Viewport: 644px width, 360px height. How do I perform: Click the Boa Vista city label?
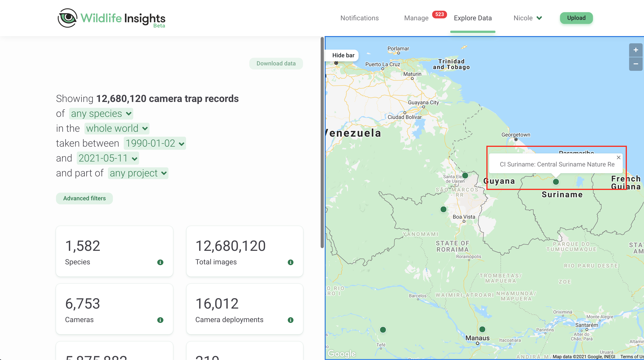tap(464, 217)
